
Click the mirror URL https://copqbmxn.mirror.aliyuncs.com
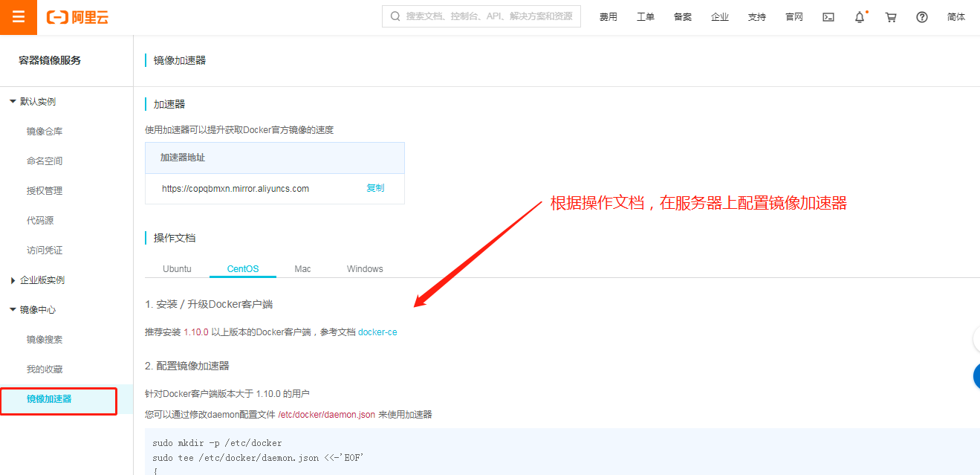click(236, 189)
